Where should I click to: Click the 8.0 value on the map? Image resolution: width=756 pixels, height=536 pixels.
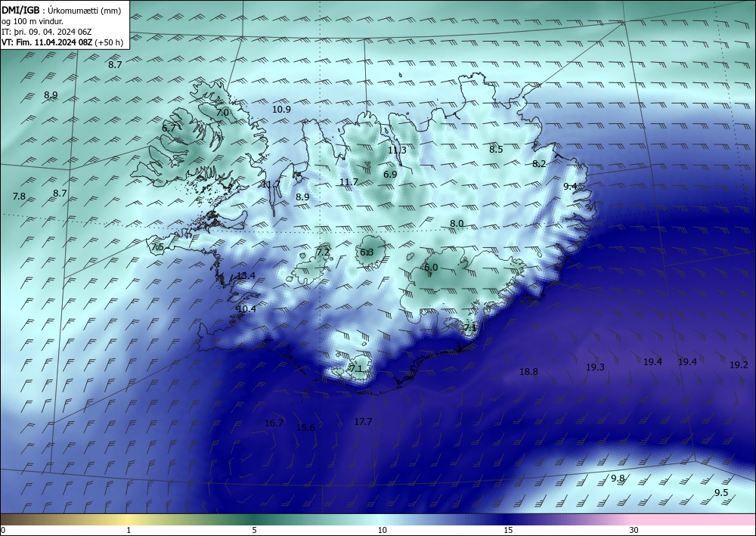click(457, 224)
